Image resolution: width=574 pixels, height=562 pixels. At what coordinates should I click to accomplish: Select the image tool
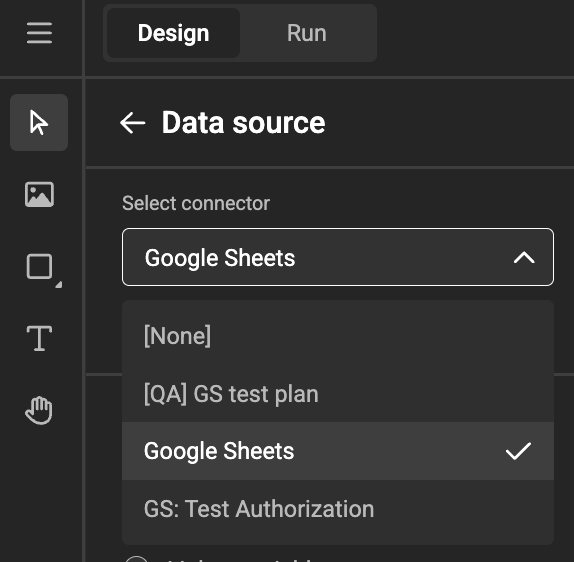(39, 194)
